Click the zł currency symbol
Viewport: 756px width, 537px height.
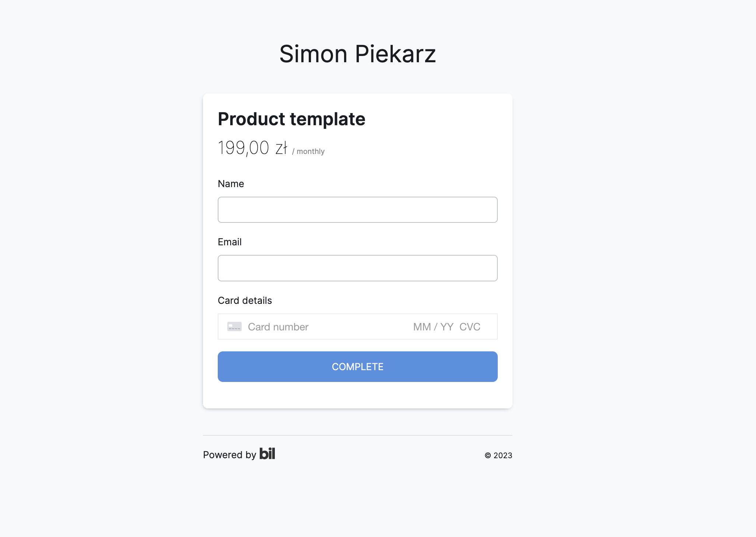[281, 148]
